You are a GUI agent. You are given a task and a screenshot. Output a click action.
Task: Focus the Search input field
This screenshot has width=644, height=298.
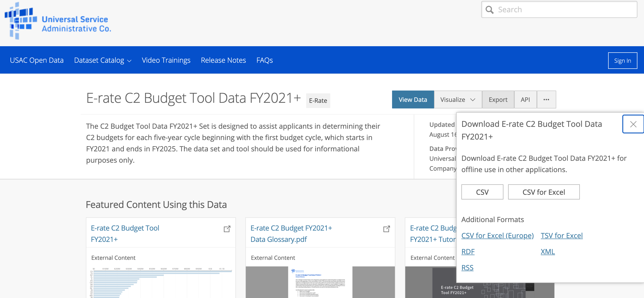559,9
